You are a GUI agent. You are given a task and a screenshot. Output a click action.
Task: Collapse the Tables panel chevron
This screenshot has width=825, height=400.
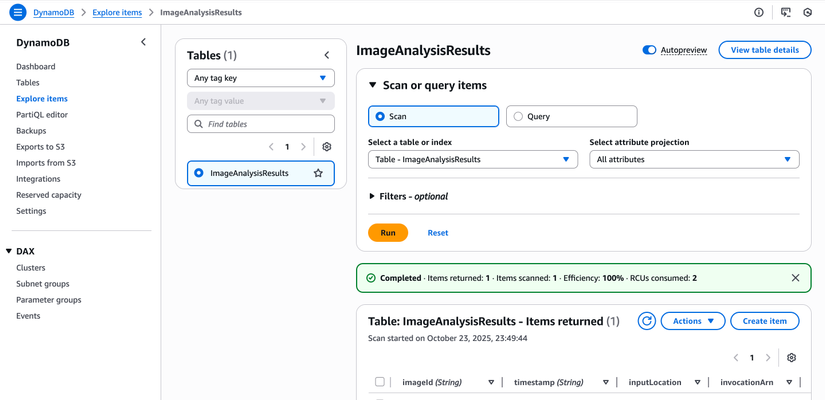click(327, 55)
